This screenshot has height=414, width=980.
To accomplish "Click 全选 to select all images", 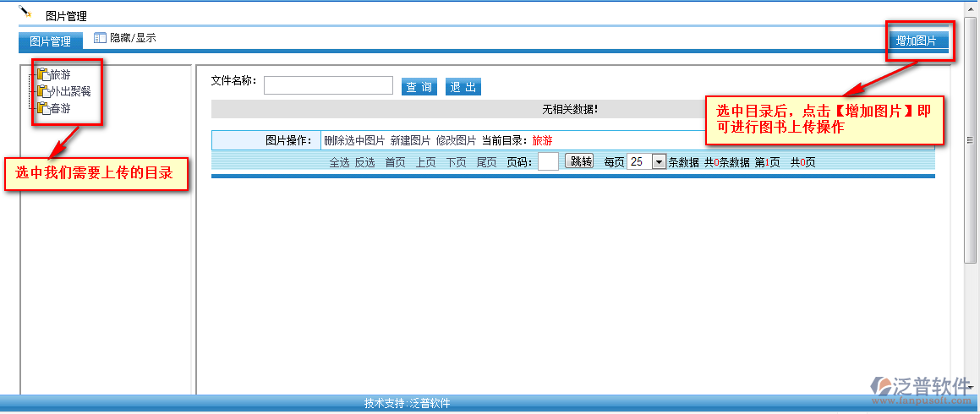I will [339, 162].
